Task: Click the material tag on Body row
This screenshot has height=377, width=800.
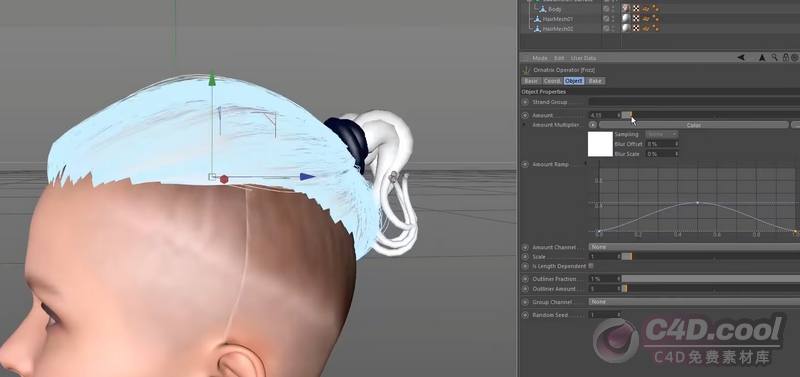Action: point(626,9)
